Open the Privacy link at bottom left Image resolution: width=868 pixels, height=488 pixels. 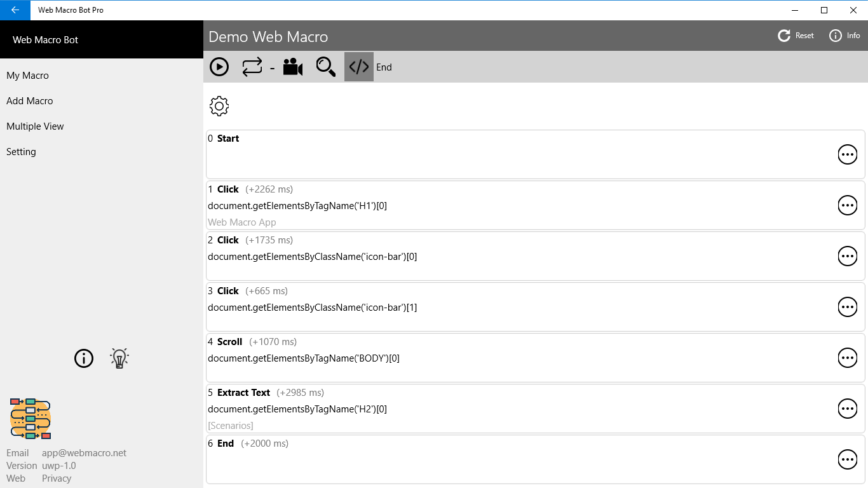(x=56, y=478)
